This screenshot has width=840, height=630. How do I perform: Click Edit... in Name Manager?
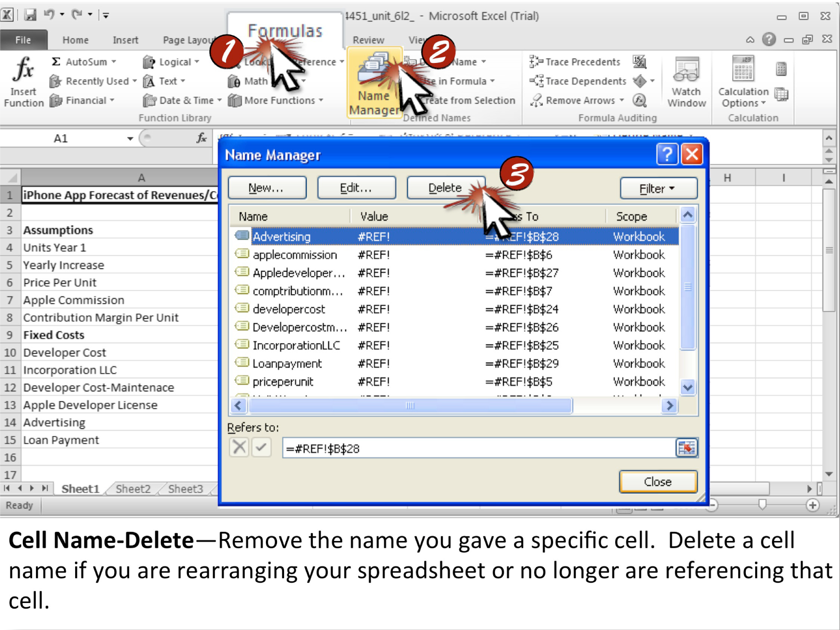click(x=356, y=188)
